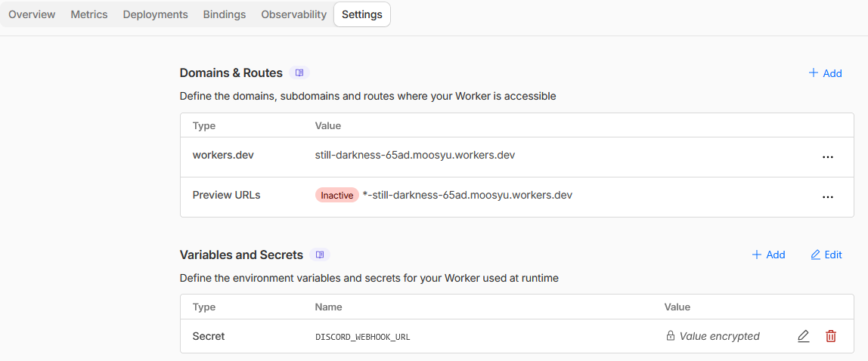868x361 pixels.
Task: Add a new domain or route
Action: [825, 73]
